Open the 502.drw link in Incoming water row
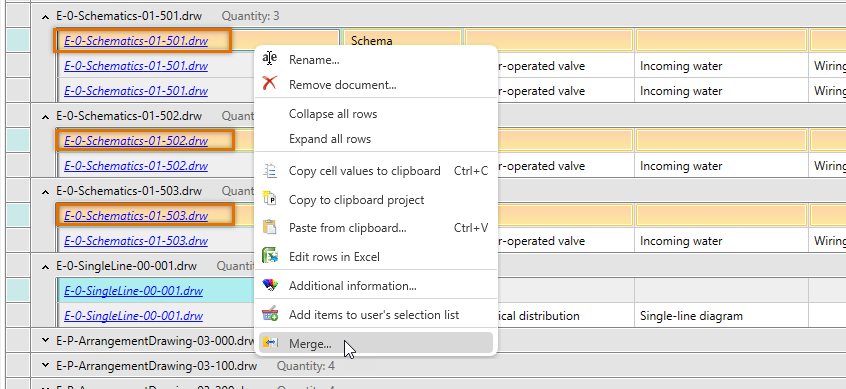846x389 pixels. pos(136,166)
